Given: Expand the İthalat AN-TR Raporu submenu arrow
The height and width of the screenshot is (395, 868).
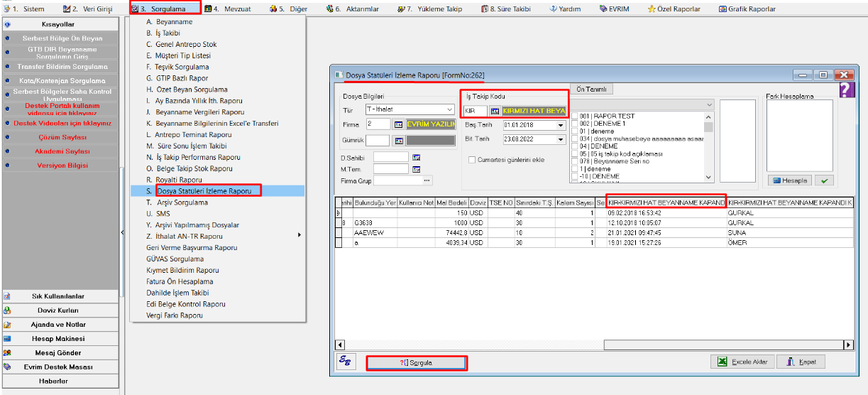Looking at the screenshot, I should [x=299, y=237].
